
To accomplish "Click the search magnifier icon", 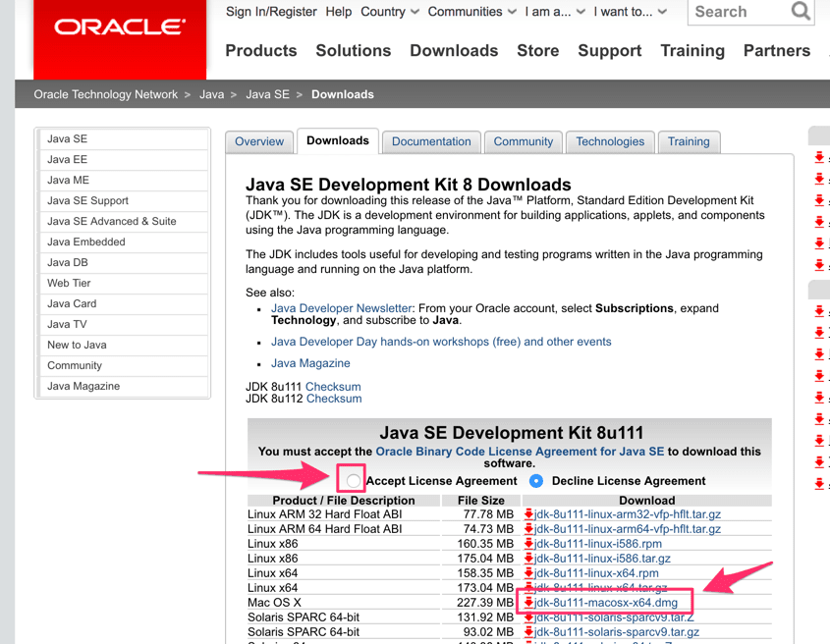I will tap(801, 11).
